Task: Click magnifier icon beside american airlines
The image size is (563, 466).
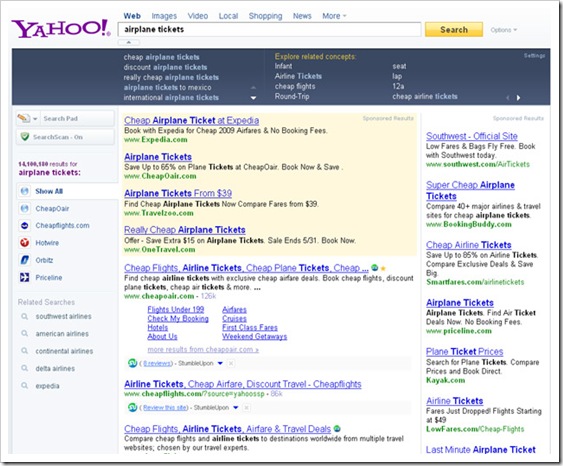Action: pyautogui.click(x=24, y=334)
